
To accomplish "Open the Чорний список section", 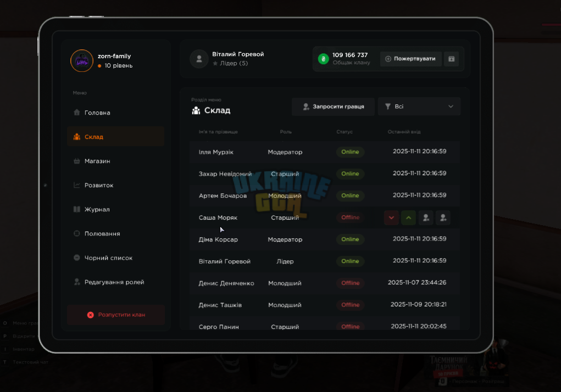I will 115,257.
